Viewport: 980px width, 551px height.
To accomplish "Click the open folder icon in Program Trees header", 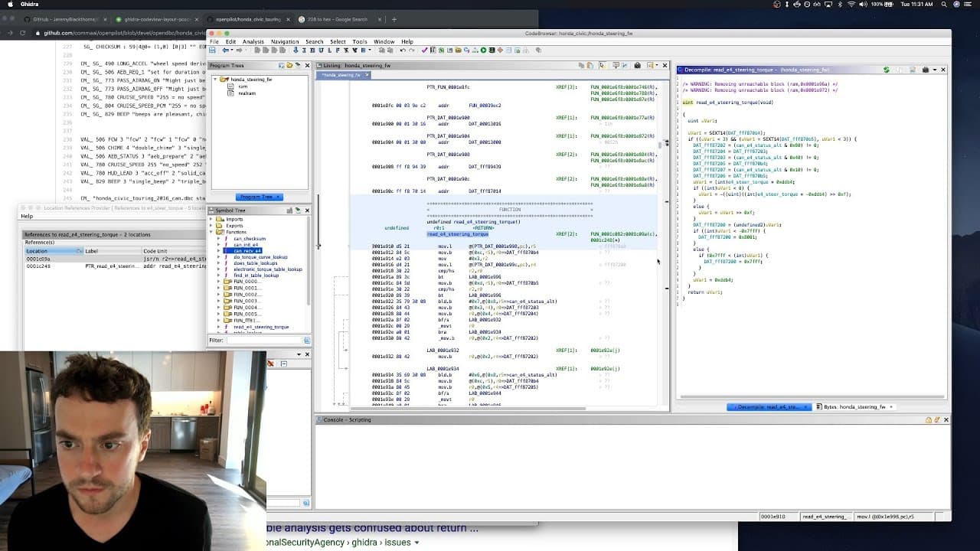I will point(290,65).
